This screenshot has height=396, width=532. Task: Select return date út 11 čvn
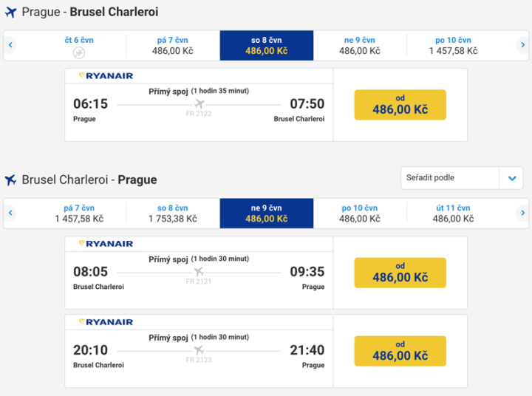coord(453,213)
